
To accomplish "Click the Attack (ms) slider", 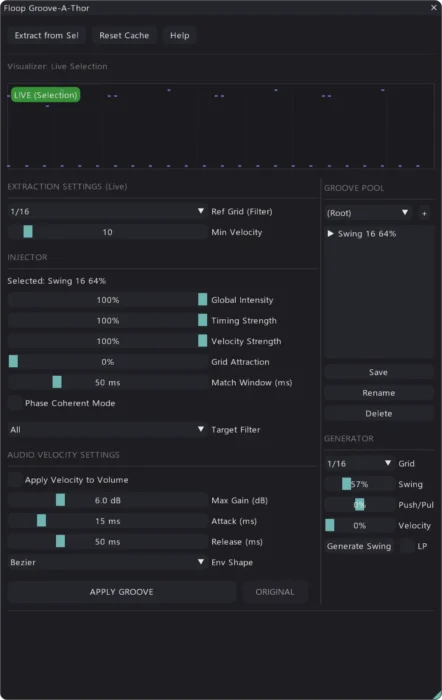I will 107,521.
